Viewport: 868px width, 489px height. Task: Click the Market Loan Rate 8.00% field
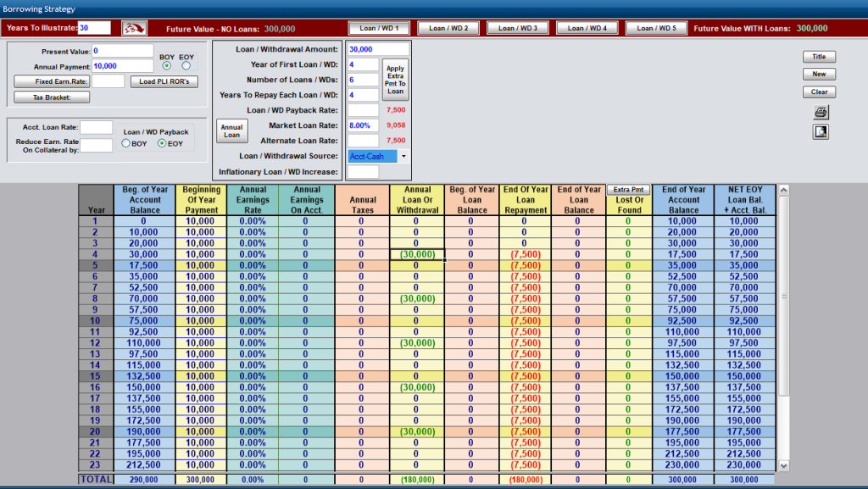[363, 125]
